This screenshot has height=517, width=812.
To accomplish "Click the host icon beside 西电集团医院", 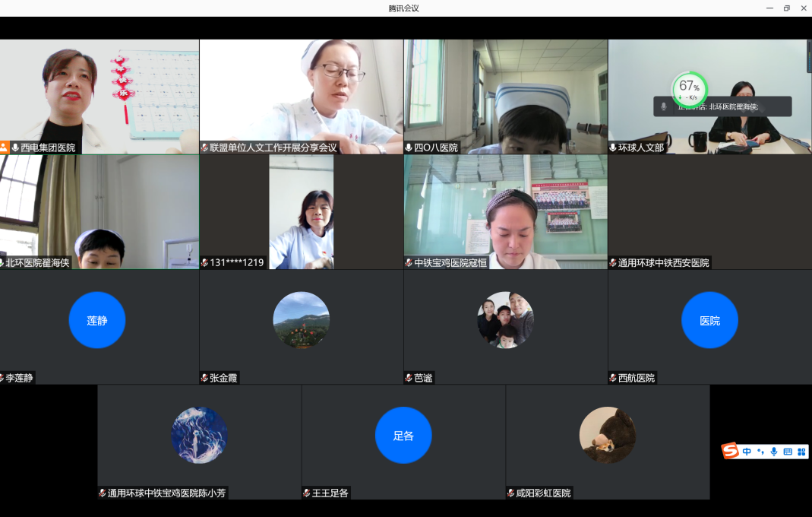I will (x=5, y=147).
